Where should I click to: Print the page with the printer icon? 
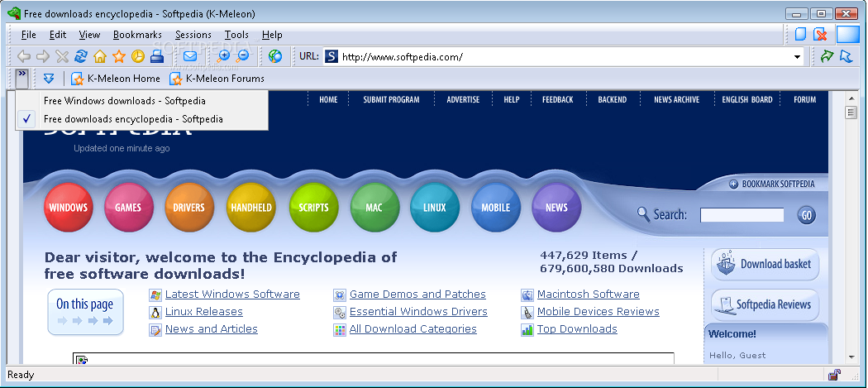(x=157, y=56)
